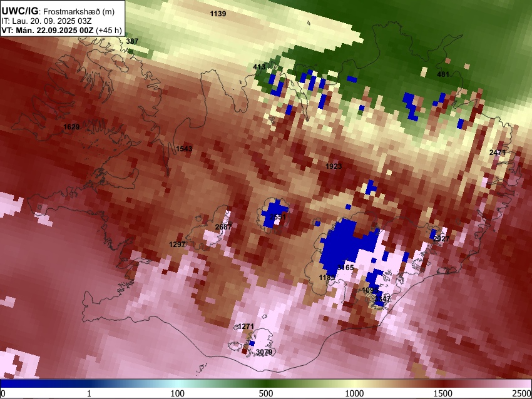Click the 'Frostmarkshæð (m)' map title
The image size is (532, 399).
(x=79, y=11)
